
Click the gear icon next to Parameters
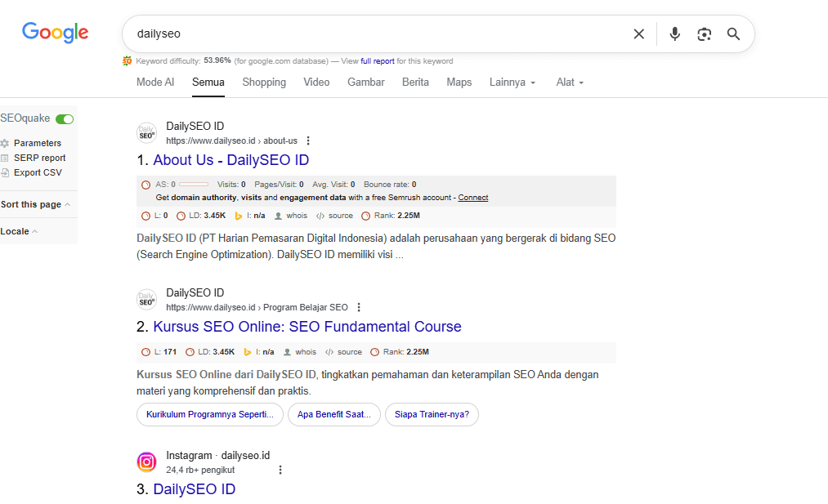5,143
